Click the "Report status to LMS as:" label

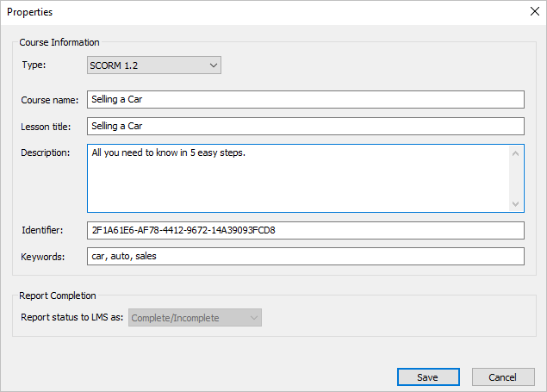click(71, 318)
